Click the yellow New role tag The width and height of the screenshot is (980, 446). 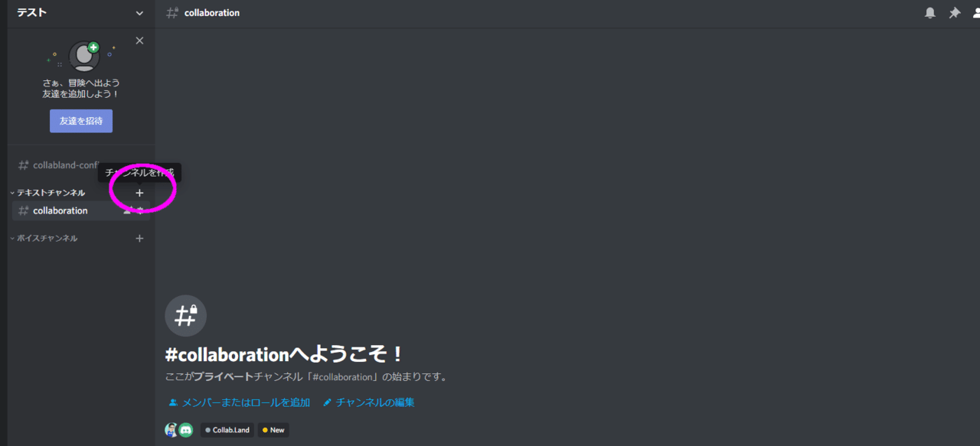point(273,430)
